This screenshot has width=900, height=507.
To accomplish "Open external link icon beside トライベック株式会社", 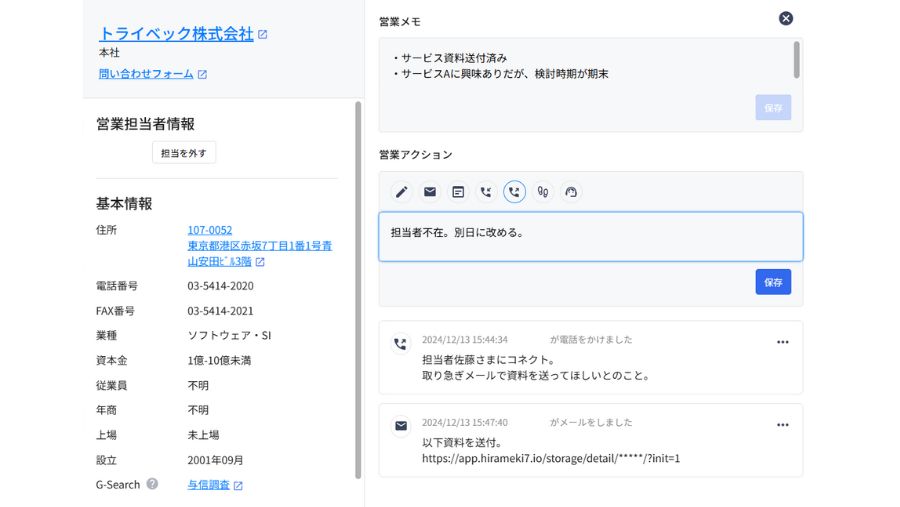I will (262, 34).
